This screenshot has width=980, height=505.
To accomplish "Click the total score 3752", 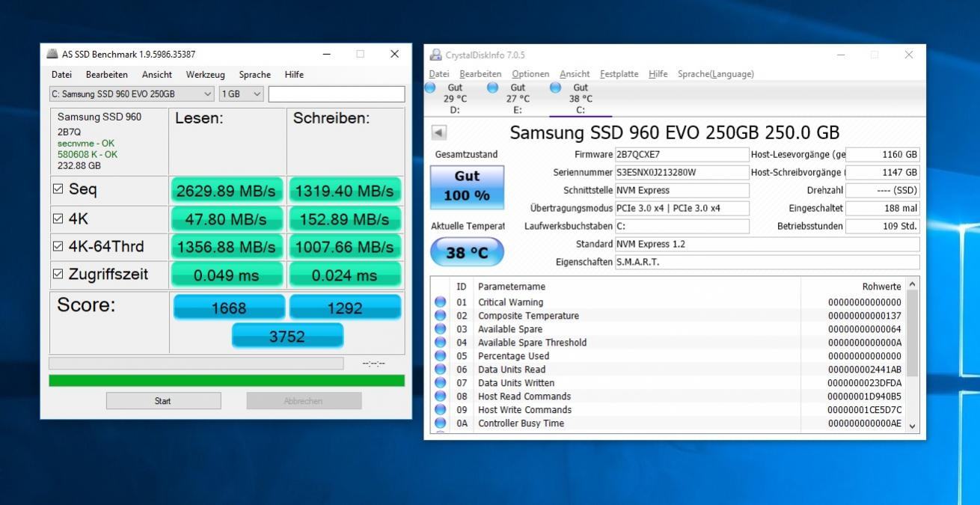I will tap(287, 336).
